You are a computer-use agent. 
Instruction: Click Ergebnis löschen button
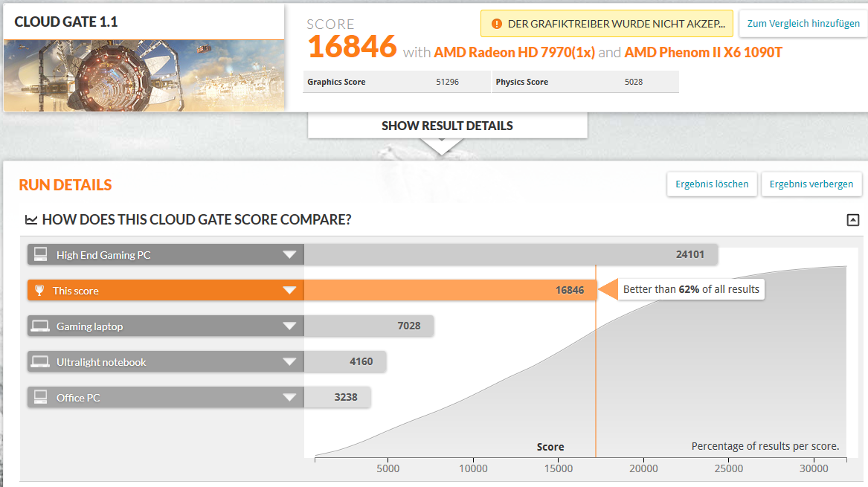712,184
